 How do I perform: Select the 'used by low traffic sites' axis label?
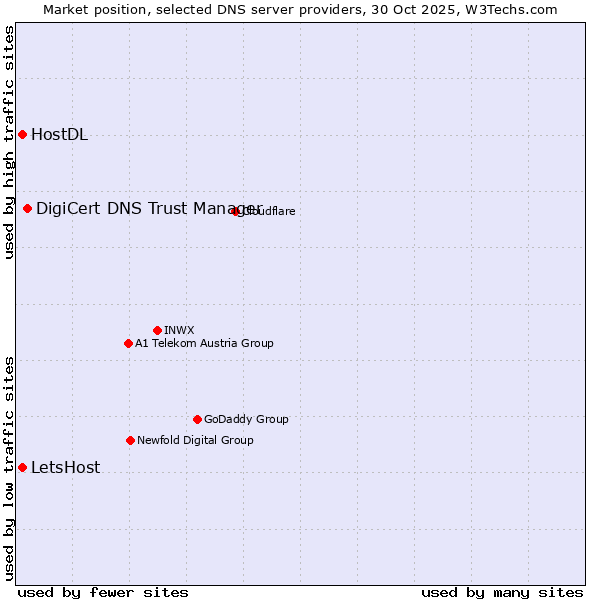tap(9, 468)
